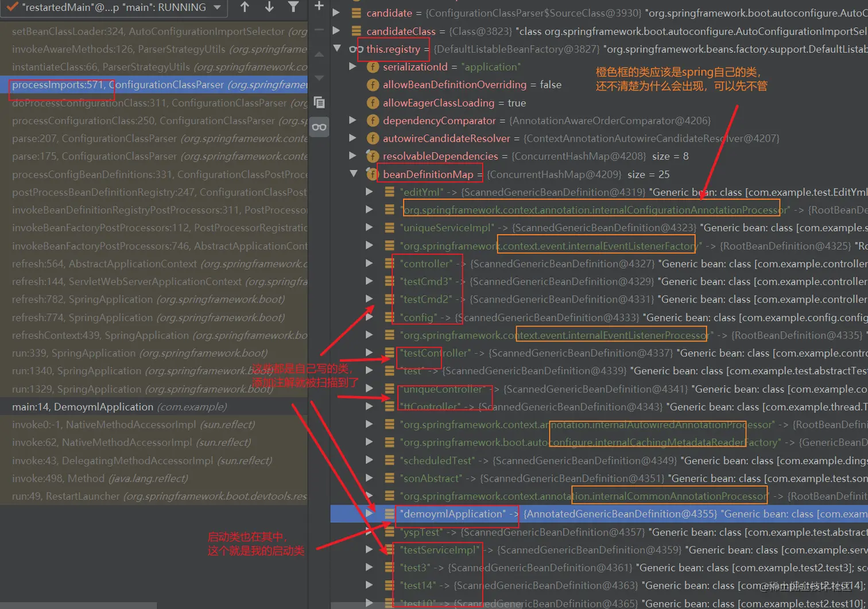Expand the dependencyComparator field
Viewport: 868px width, 609px height.
click(354, 121)
